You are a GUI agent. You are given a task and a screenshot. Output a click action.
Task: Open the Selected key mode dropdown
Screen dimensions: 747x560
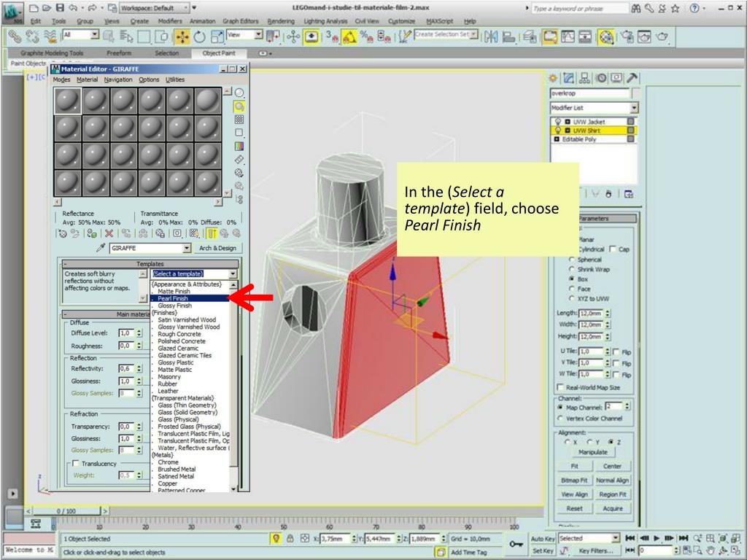(616, 538)
